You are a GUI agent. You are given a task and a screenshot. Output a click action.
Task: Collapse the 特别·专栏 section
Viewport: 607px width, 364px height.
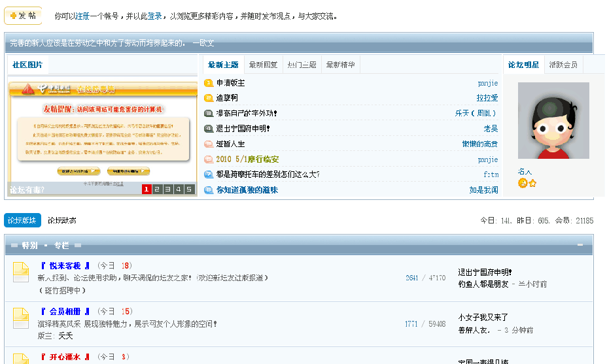(580, 245)
